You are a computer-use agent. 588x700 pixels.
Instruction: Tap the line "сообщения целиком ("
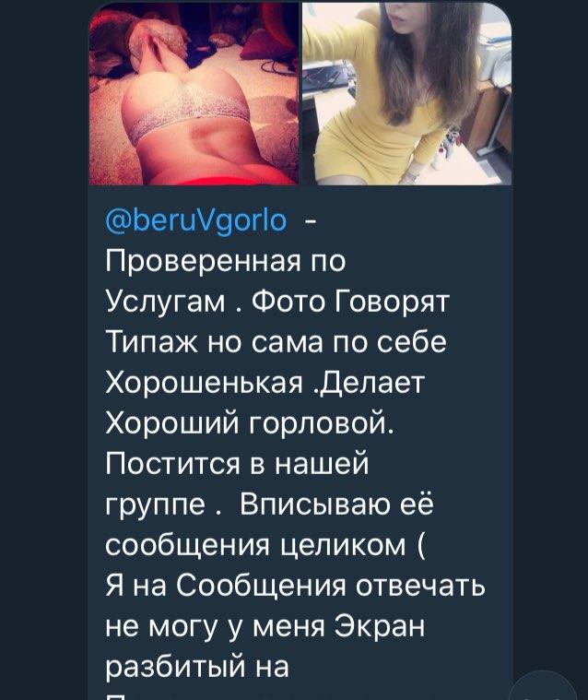click(266, 545)
